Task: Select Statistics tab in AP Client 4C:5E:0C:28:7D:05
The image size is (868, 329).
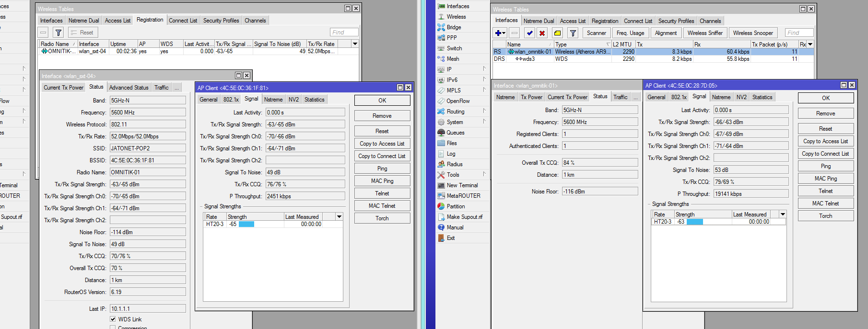Action: [x=762, y=97]
